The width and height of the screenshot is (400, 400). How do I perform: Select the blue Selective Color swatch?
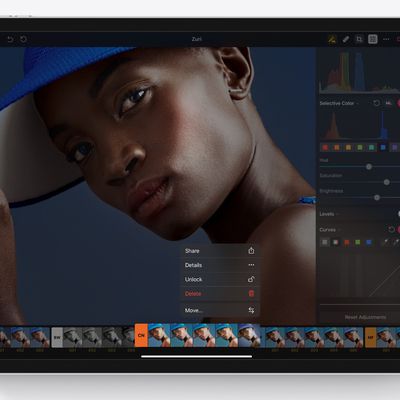(x=383, y=147)
